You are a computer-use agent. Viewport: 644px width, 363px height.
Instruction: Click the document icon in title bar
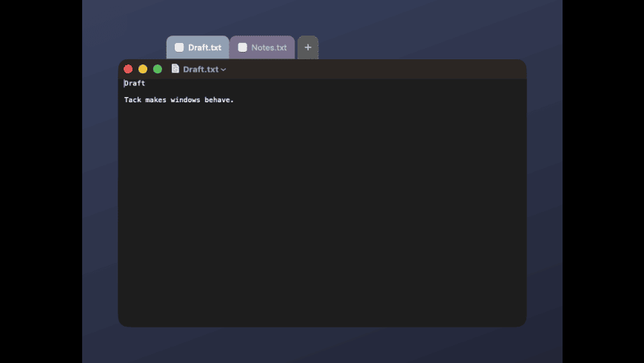[175, 69]
